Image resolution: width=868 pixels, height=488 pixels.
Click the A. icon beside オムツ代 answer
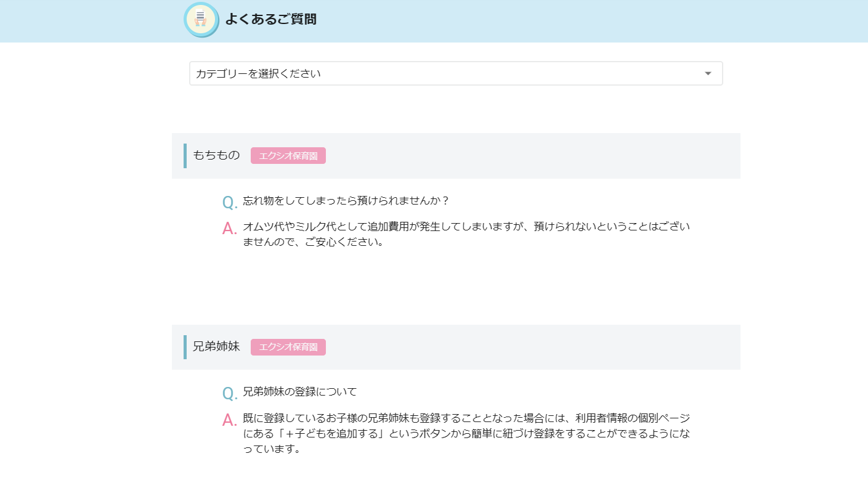(x=229, y=229)
